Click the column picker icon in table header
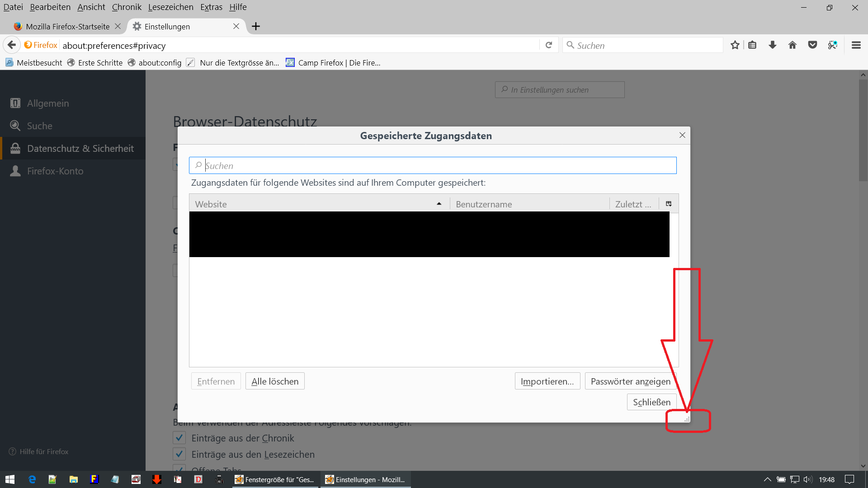Screen dimensions: 868x488 (x=669, y=204)
